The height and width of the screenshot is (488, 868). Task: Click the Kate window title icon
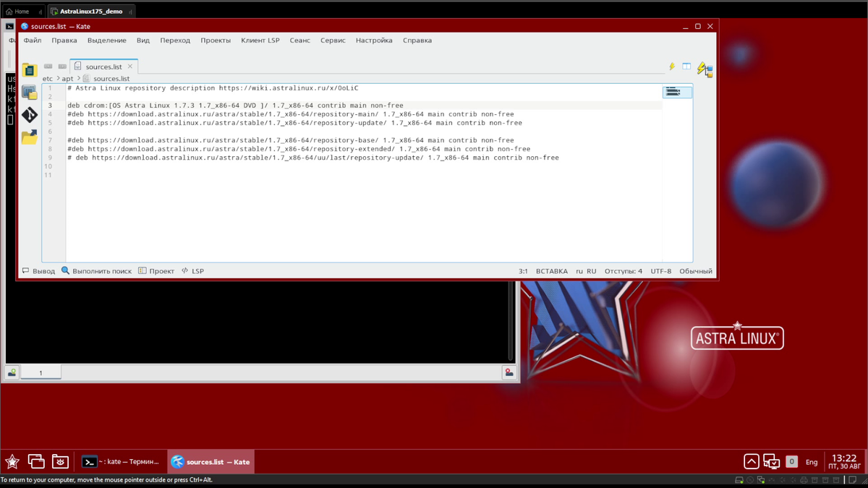click(25, 26)
